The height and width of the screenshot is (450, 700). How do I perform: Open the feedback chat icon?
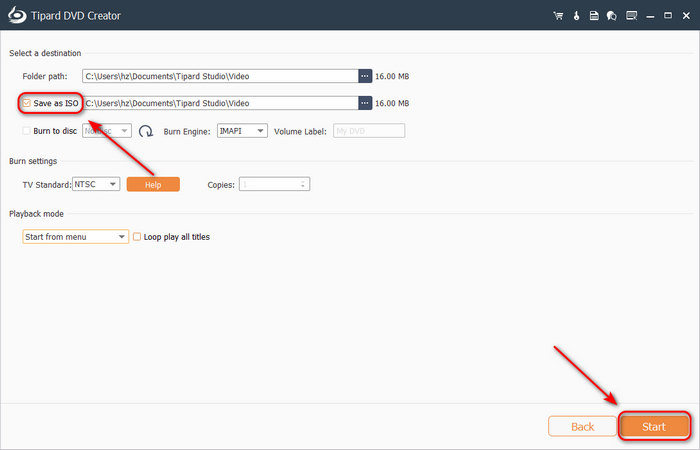coord(612,16)
